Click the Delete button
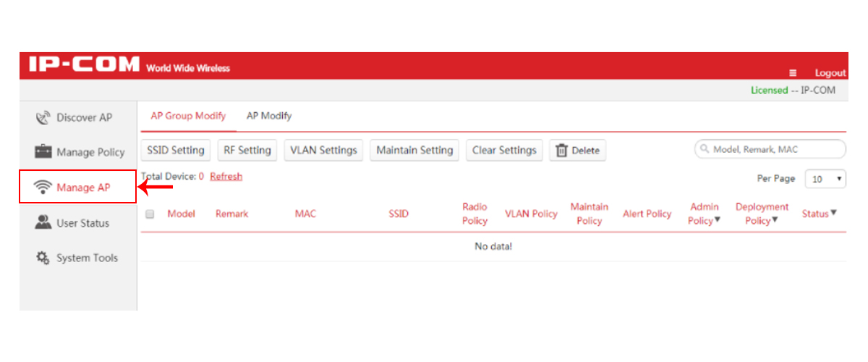 (577, 150)
